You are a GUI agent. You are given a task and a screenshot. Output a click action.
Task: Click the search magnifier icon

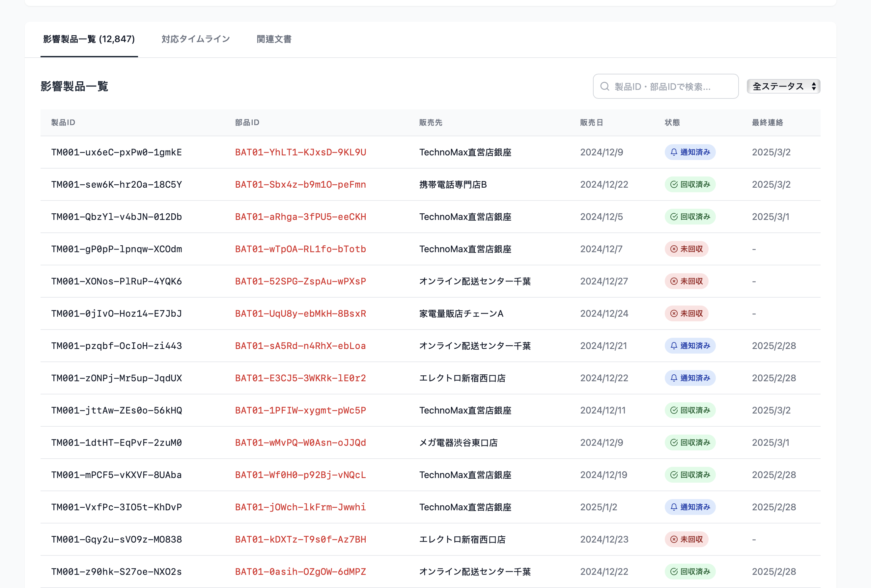[604, 87]
